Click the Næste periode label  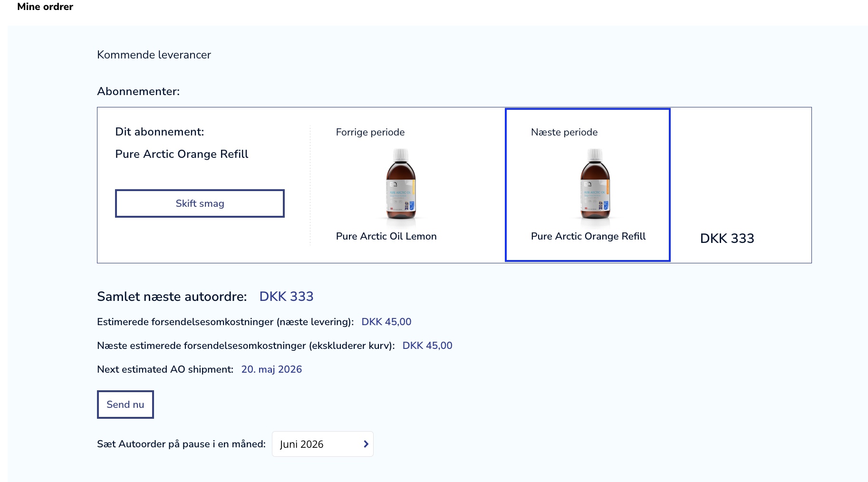(x=564, y=132)
